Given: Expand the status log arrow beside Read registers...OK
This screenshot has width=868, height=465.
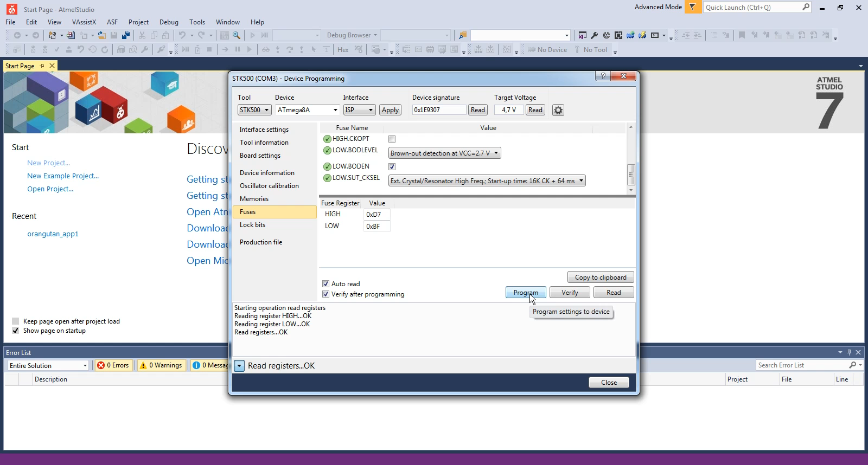Looking at the screenshot, I should coord(239,366).
